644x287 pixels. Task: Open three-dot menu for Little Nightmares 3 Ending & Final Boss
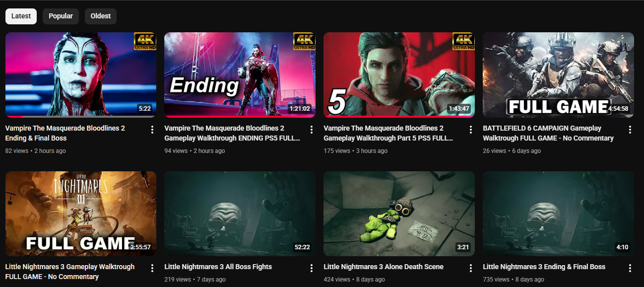pos(630,268)
